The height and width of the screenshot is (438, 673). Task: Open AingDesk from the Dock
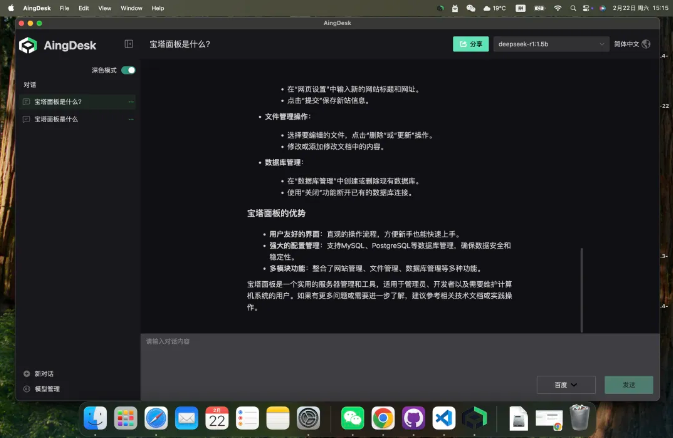tap(474, 418)
